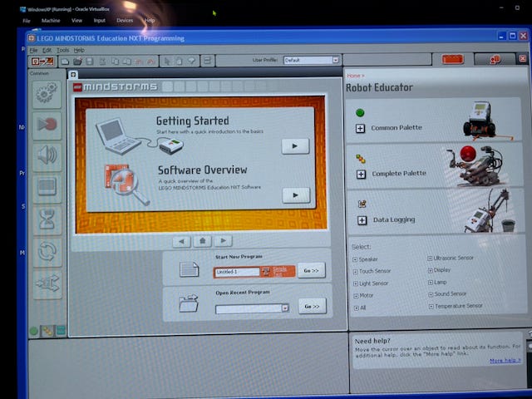Click the Home breadcrumb link in Robot Educator

tap(353, 76)
